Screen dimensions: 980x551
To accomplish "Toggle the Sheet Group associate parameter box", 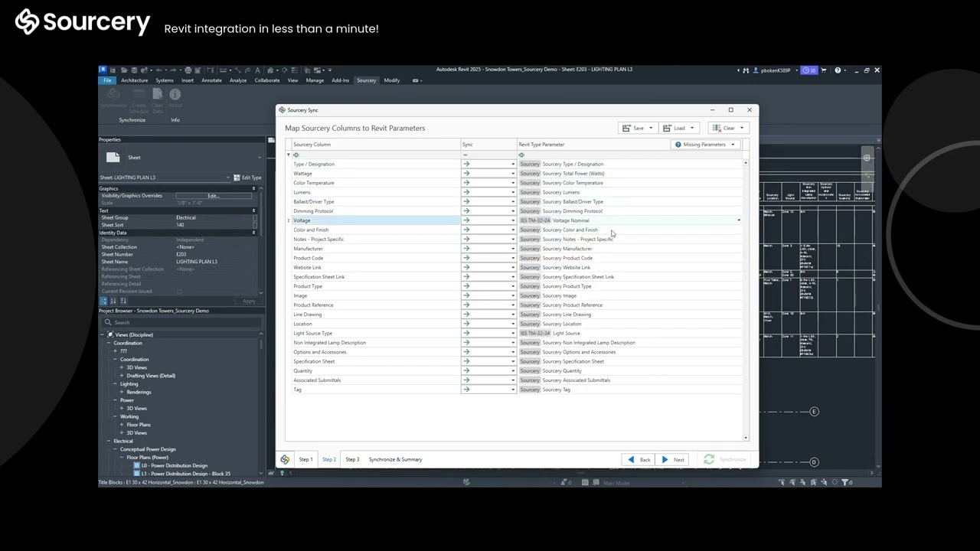I will (x=256, y=218).
